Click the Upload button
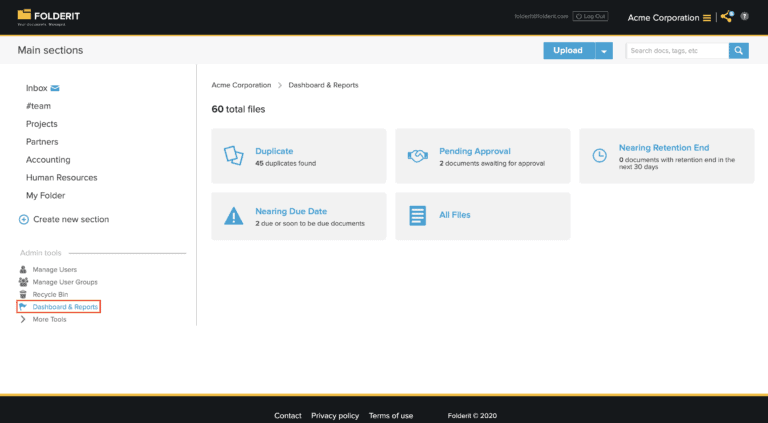The height and width of the screenshot is (423, 768). (x=569, y=51)
